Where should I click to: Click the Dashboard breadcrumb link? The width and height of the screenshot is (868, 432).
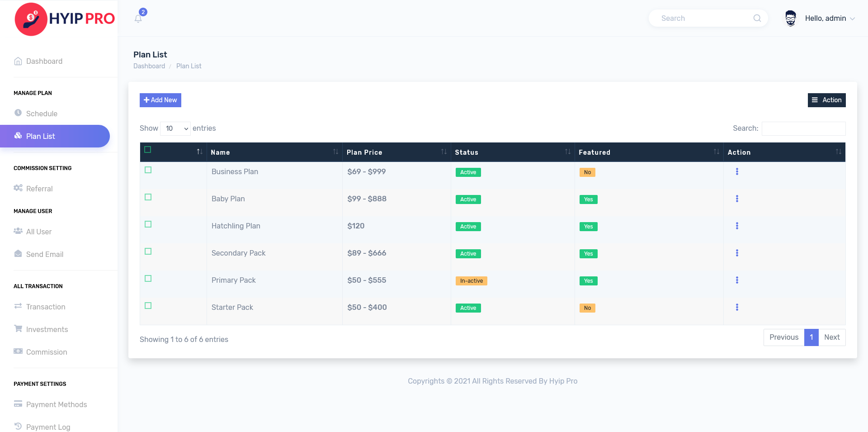pos(149,66)
